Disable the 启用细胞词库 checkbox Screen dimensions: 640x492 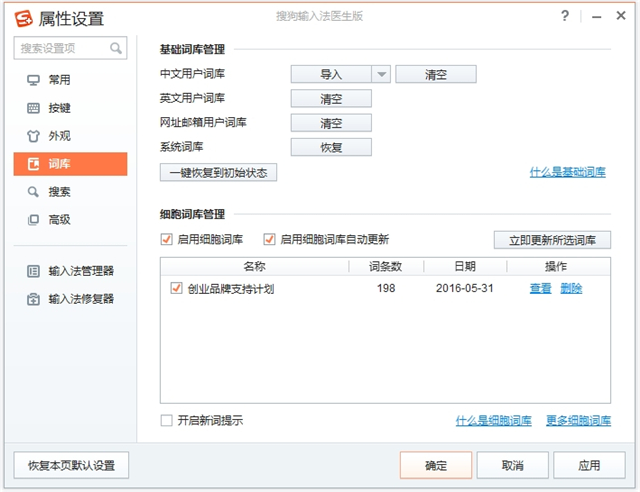click(x=166, y=239)
